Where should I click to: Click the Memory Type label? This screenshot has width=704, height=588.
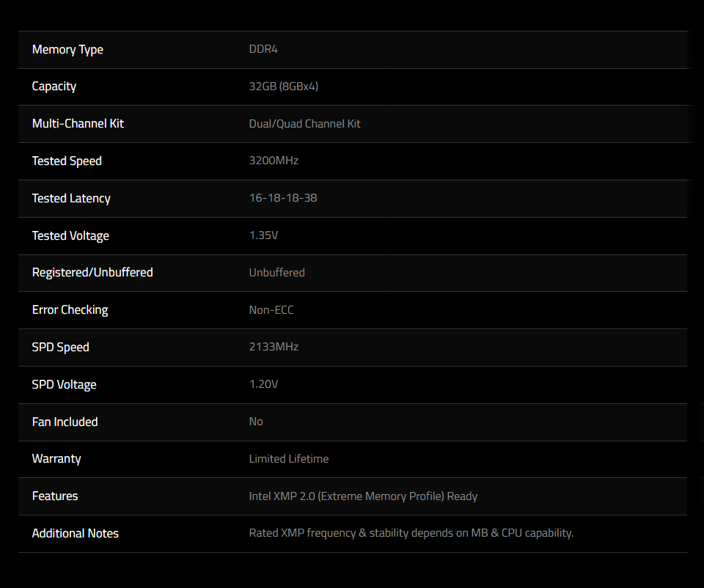67,50
